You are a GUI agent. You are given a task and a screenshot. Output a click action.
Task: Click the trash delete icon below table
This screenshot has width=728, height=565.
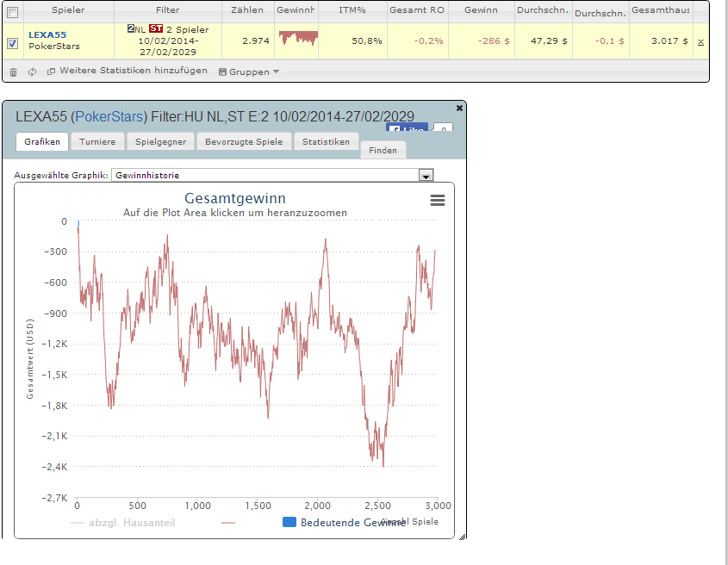(x=14, y=72)
